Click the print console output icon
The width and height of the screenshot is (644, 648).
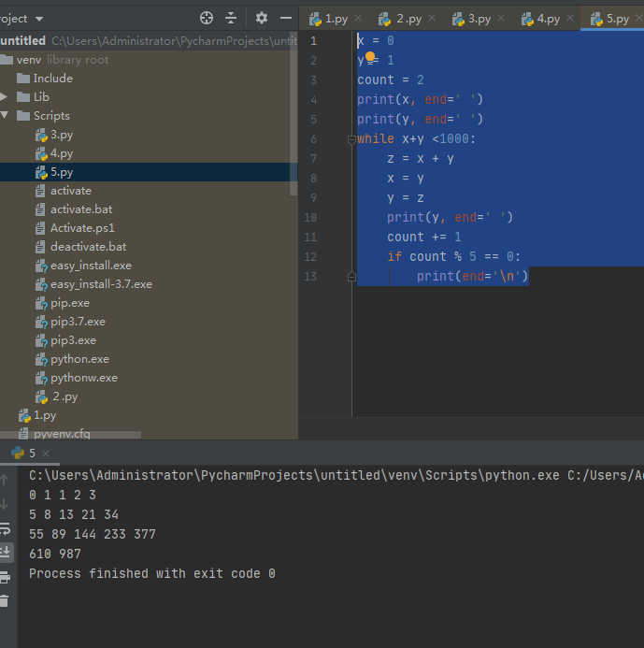click(x=5, y=577)
